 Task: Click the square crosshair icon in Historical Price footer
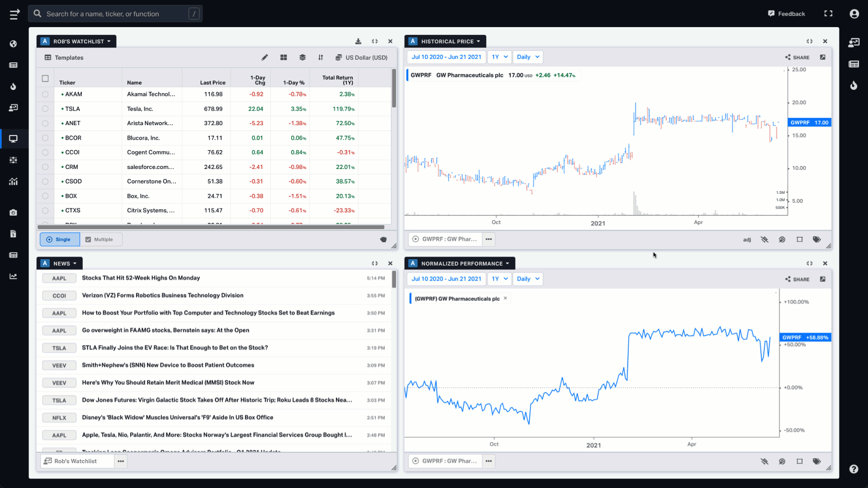coord(799,239)
